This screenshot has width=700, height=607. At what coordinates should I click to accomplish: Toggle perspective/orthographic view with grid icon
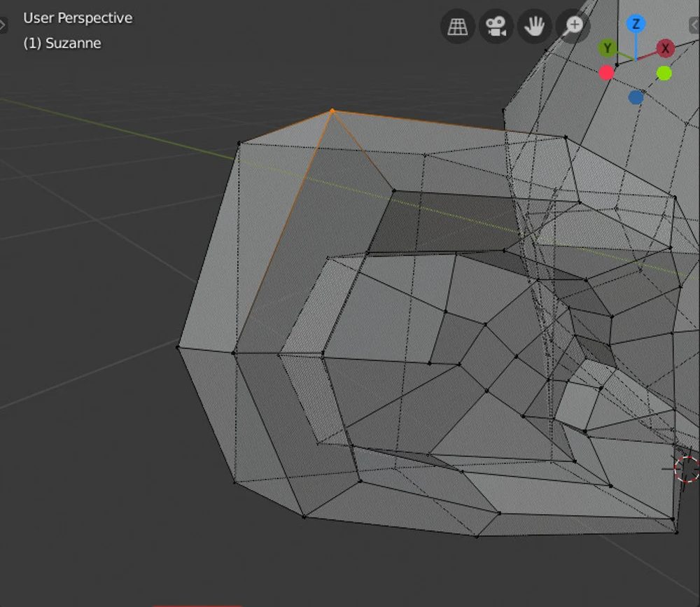click(x=458, y=27)
